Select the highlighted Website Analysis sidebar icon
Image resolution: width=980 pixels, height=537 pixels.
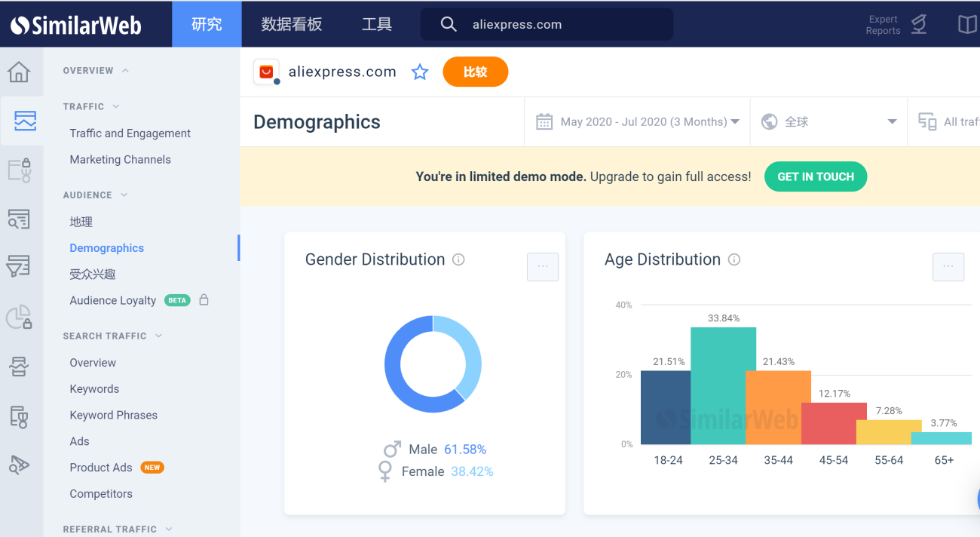pos(25,121)
